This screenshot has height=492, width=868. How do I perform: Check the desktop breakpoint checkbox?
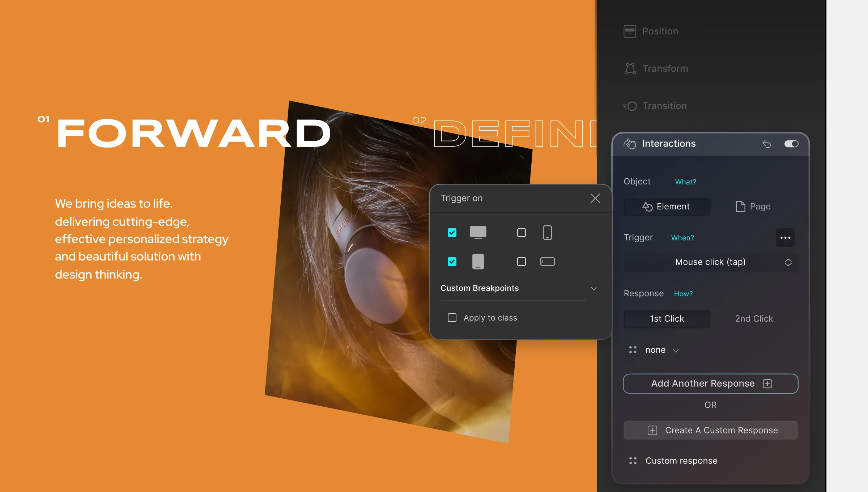(452, 232)
